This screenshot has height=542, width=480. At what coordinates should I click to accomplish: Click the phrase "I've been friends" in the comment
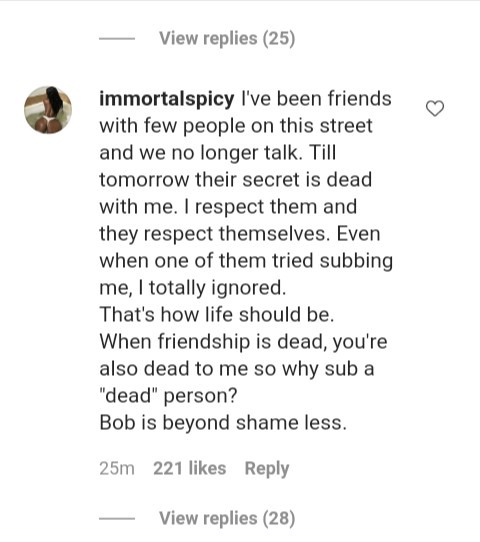(x=316, y=99)
